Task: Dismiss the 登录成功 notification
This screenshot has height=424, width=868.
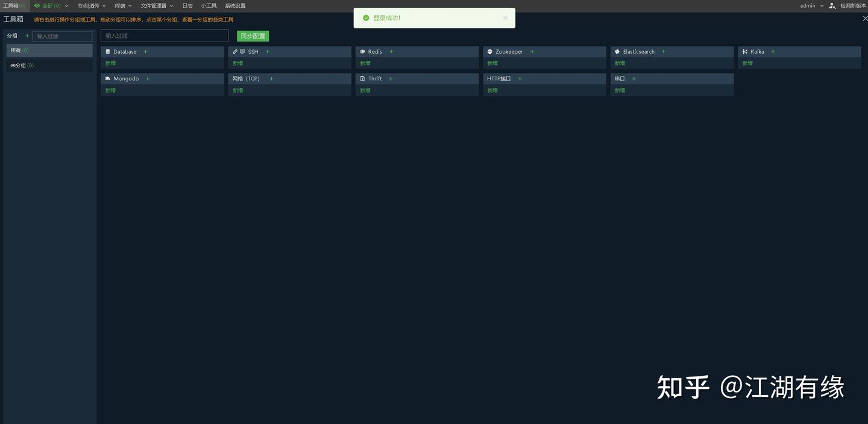Action: click(505, 17)
